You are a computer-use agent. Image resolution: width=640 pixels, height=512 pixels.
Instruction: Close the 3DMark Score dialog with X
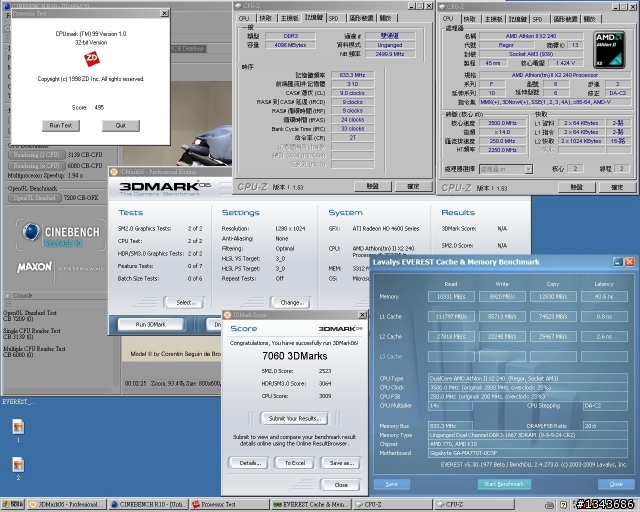click(362, 315)
